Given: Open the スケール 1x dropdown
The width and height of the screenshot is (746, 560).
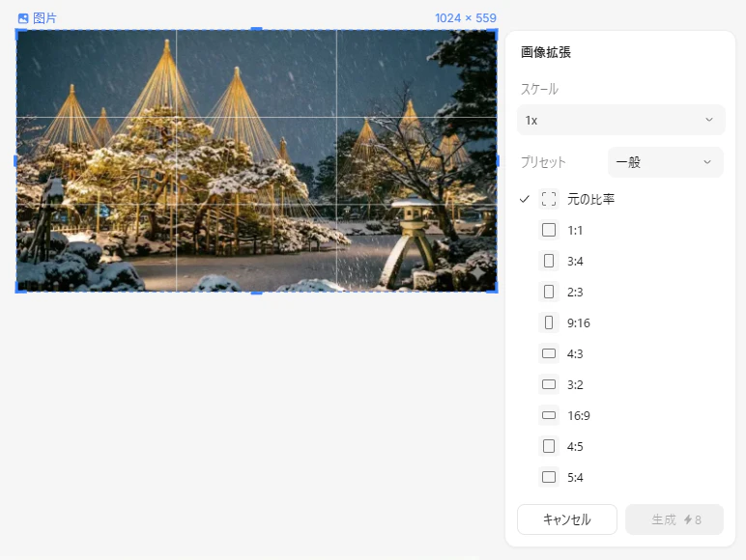Looking at the screenshot, I should click(621, 120).
